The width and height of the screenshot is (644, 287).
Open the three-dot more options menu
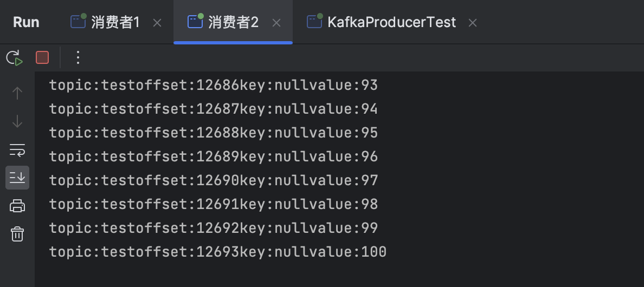click(78, 57)
